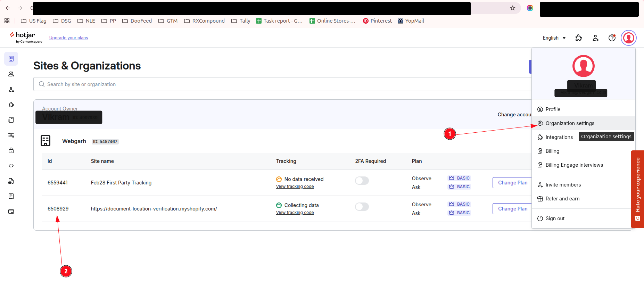Click the browser extension icon in toolbar

coord(530,8)
